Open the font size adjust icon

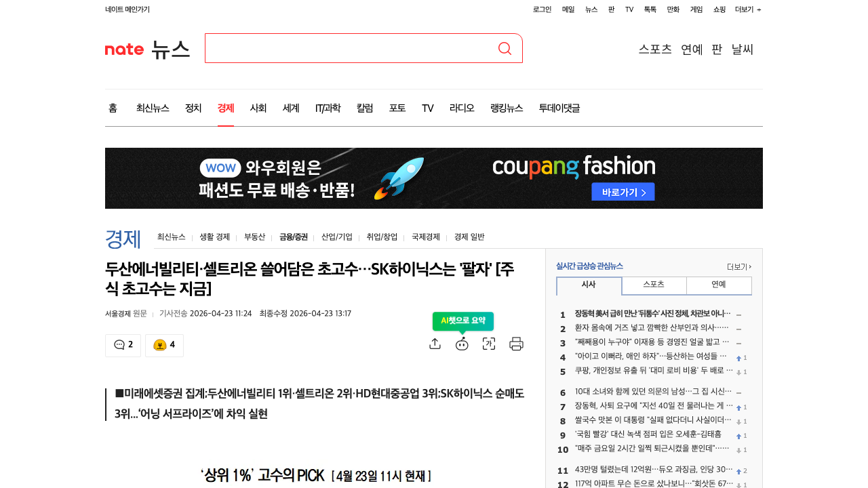(489, 344)
